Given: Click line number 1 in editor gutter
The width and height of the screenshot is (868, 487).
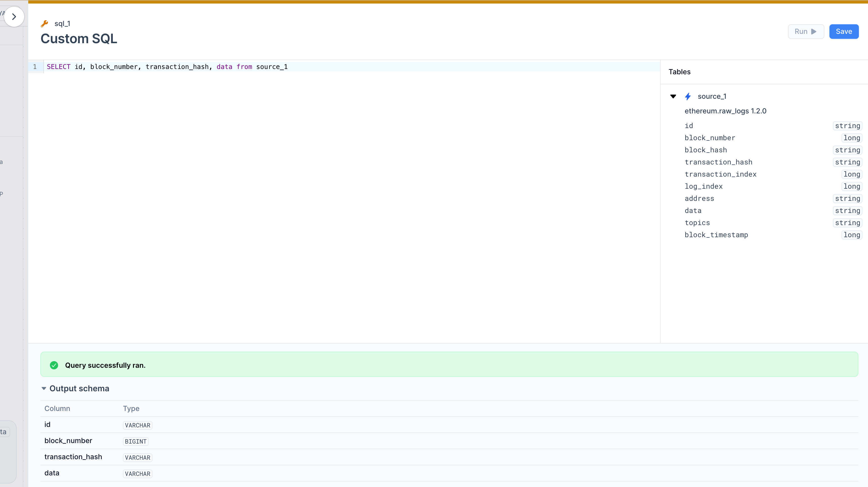Looking at the screenshot, I should coord(35,67).
